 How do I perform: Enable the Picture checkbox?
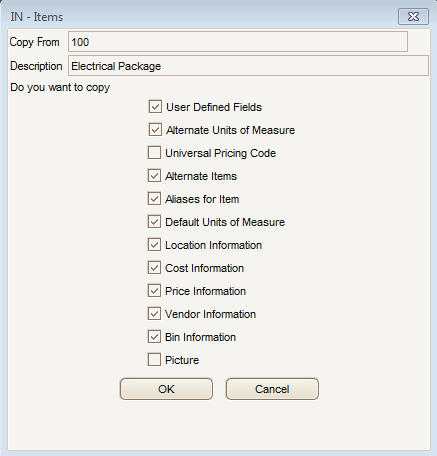pos(154,360)
